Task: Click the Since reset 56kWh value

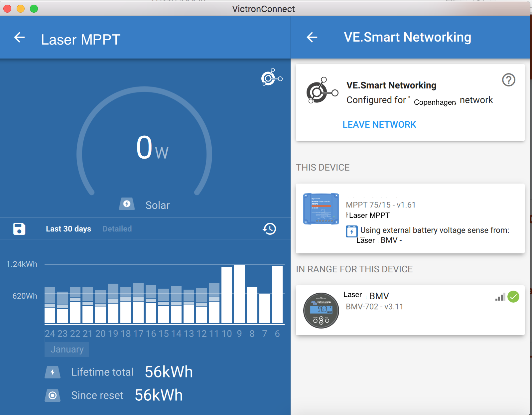Action: 159,395
